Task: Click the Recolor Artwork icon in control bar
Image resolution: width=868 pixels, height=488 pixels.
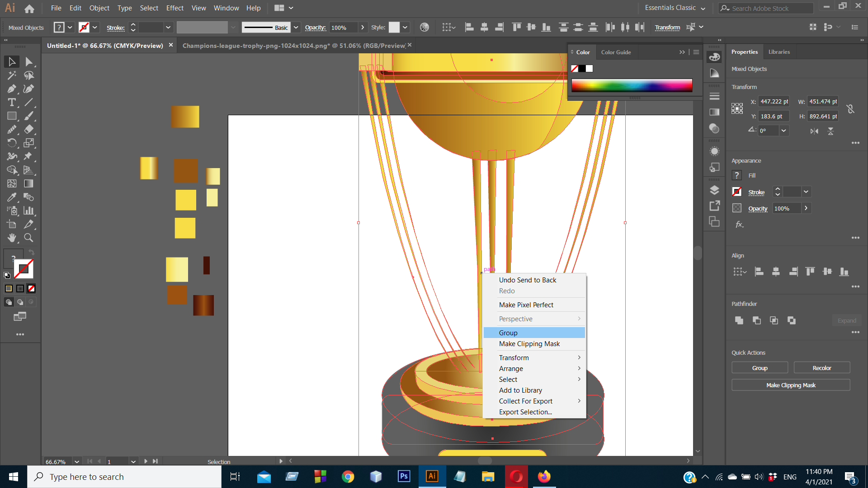Action: (x=424, y=27)
